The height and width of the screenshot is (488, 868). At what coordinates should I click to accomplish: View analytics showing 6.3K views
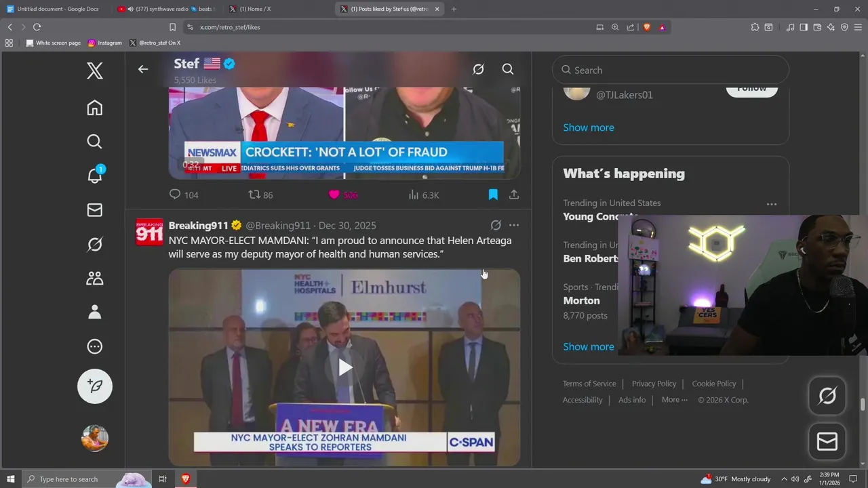(x=424, y=195)
